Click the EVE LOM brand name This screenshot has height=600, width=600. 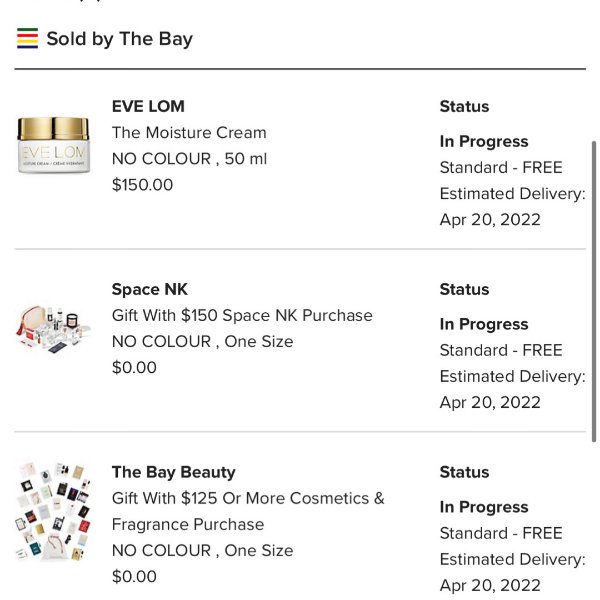[148, 106]
